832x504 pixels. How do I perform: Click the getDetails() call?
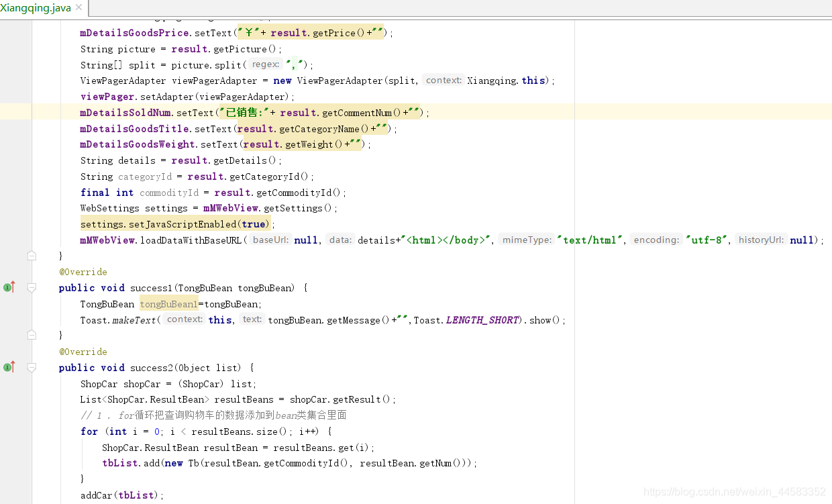click(x=244, y=160)
